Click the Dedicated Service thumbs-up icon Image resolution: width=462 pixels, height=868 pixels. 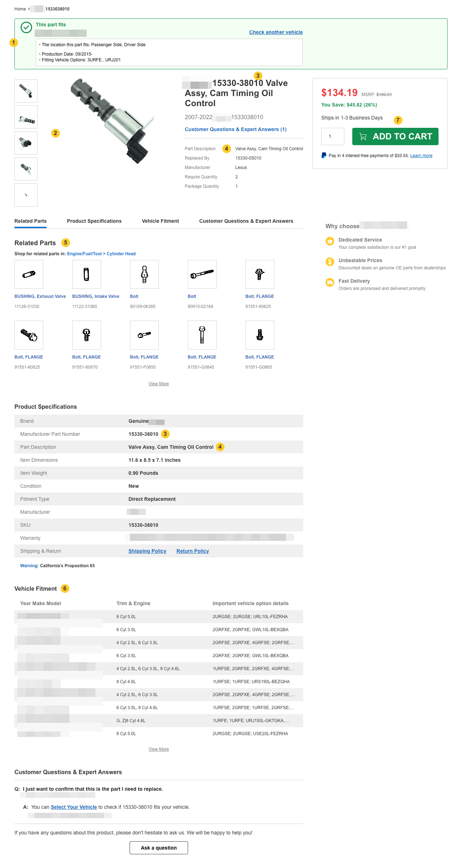click(330, 241)
